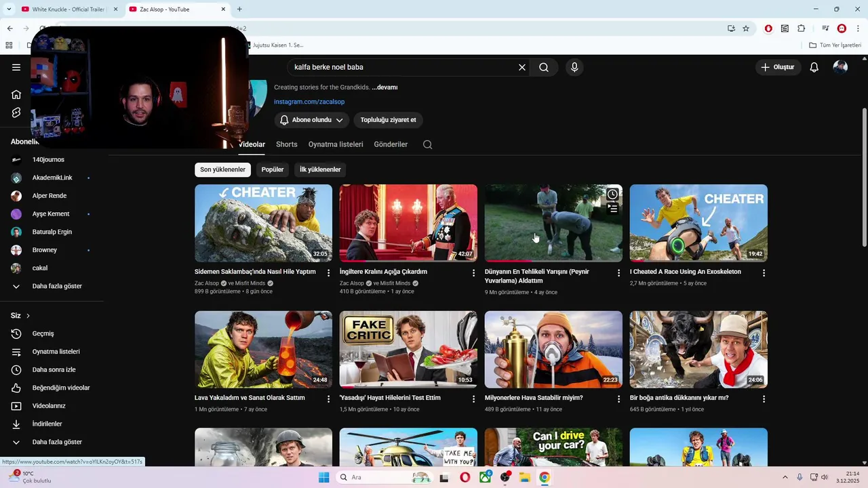Open options for Peynir Yuvarlama video

click(x=618, y=273)
